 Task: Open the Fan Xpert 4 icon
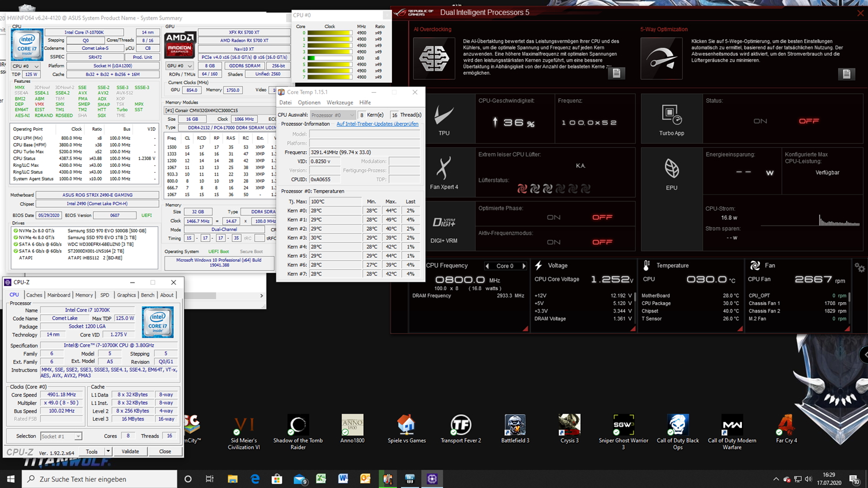pyautogui.click(x=444, y=169)
